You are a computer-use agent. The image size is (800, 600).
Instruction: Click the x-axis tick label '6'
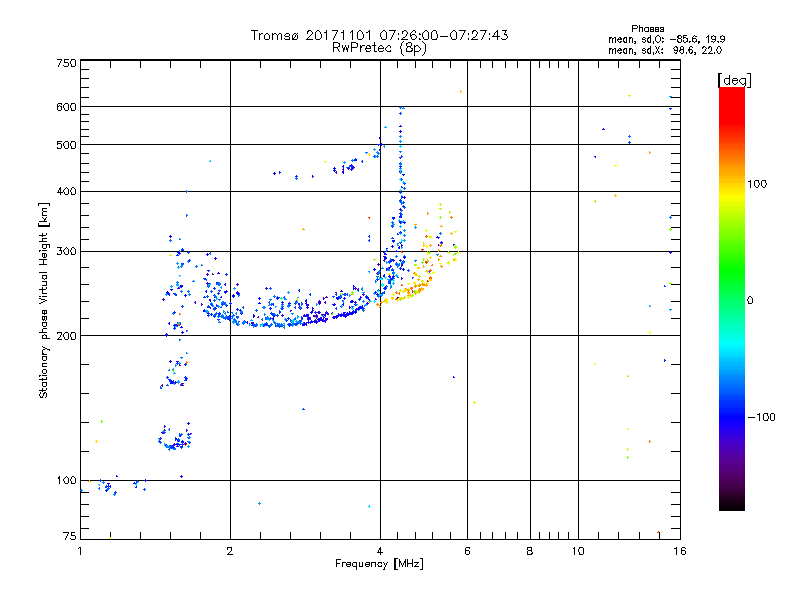coord(467,551)
